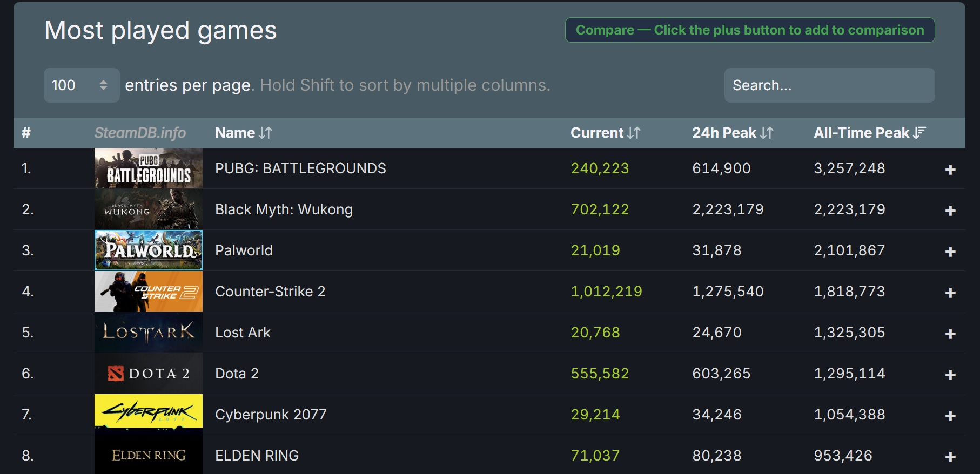The image size is (980, 474).
Task: Sort table by Name column
Action: [244, 133]
